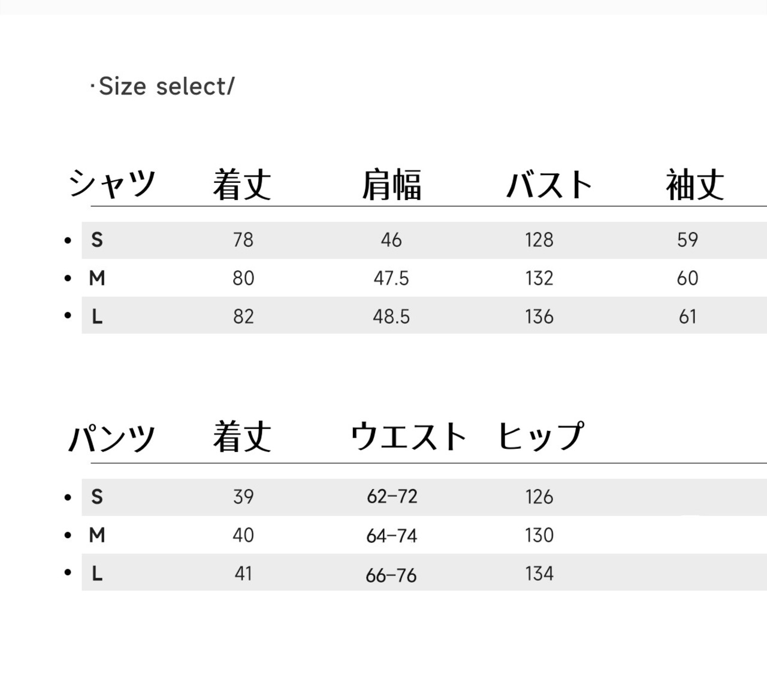This screenshot has height=700, width=767.
Task: Select the S row label in pants table
Action: point(97,497)
